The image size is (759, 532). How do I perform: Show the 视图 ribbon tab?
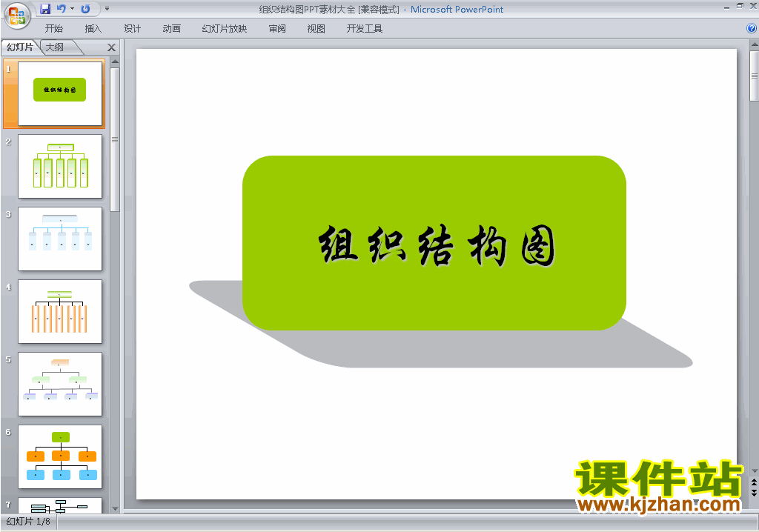(316, 29)
